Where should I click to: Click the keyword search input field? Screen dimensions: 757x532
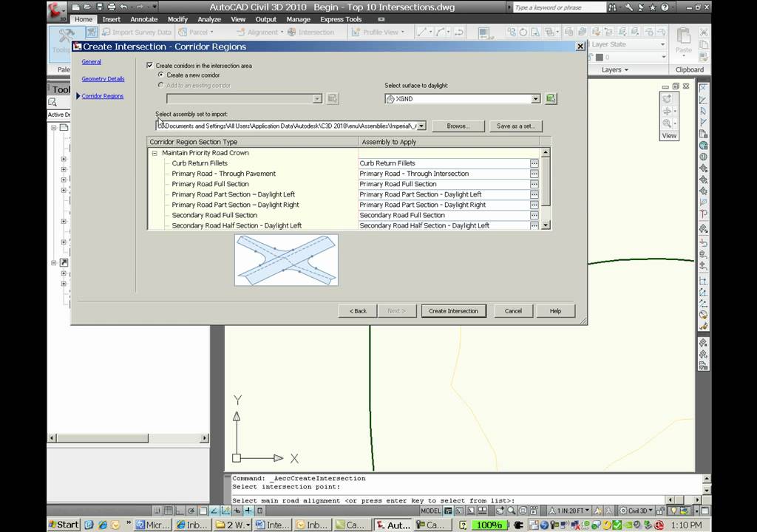coord(559,7)
